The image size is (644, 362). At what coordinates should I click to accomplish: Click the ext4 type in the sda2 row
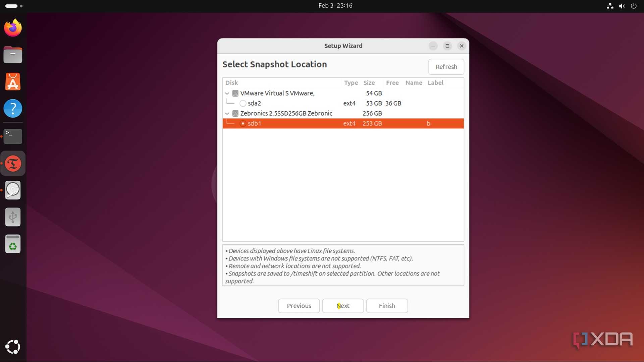[x=349, y=103]
